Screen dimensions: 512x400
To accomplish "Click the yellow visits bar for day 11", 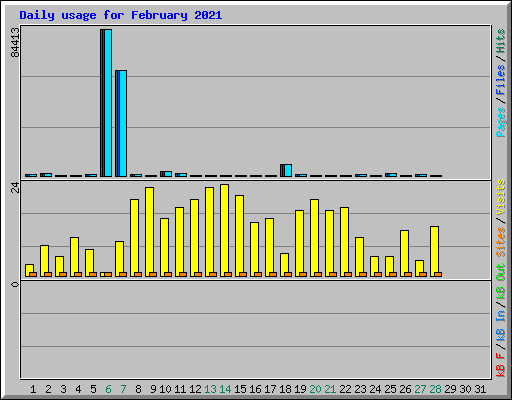I will (x=179, y=242).
